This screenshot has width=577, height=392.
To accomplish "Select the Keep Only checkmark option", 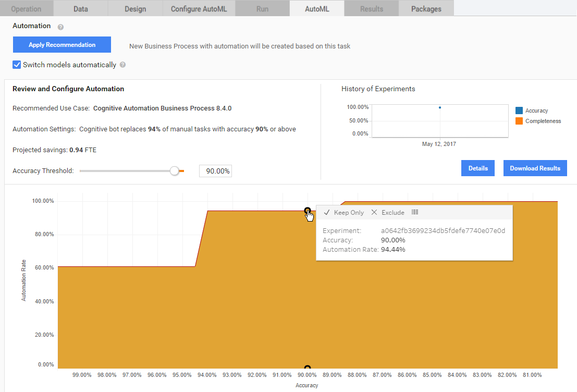I will tap(343, 212).
